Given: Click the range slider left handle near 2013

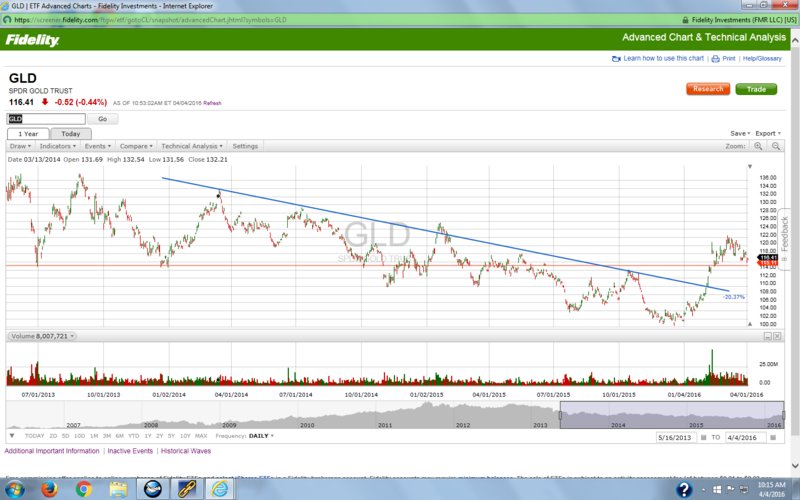Looking at the screenshot, I should [560, 415].
